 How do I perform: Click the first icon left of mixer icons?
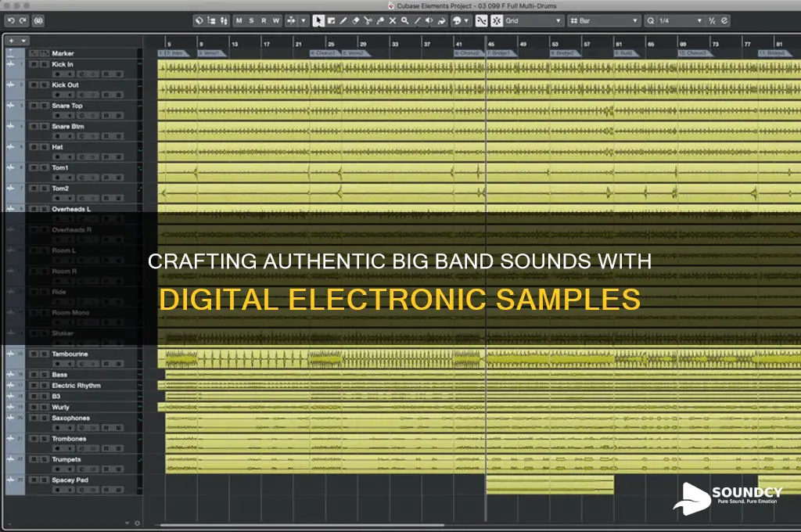199,20
